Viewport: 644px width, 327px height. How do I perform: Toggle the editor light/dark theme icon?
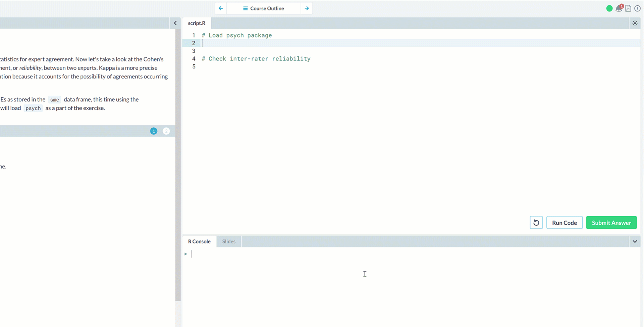pyautogui.click(x=635, y=23)
